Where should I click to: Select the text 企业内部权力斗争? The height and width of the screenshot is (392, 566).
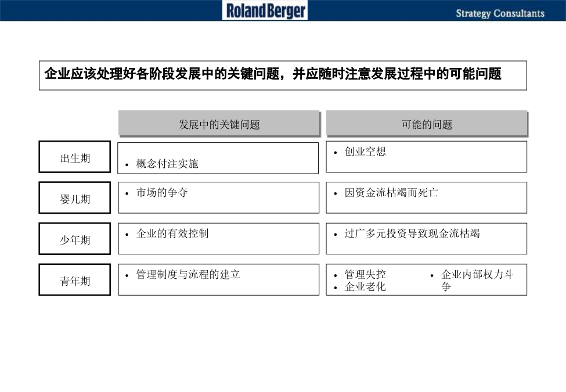(x=477, y=280)
